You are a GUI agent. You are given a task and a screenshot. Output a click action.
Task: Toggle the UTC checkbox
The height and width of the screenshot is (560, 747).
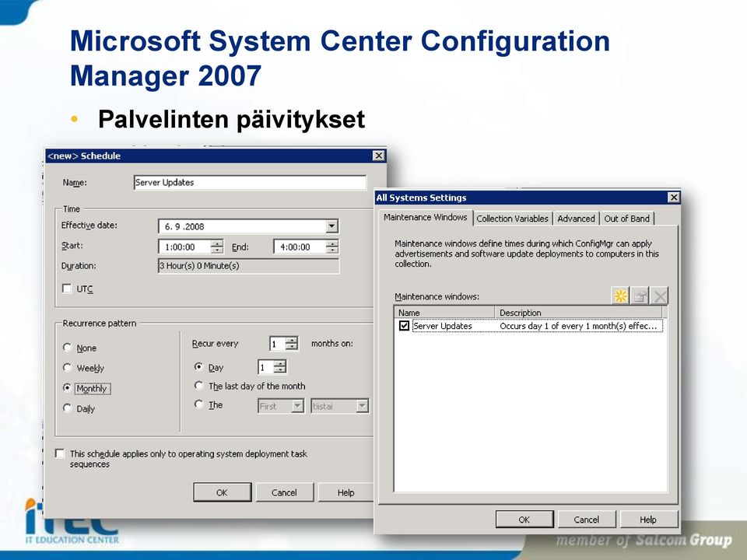[x=67, y=289]
